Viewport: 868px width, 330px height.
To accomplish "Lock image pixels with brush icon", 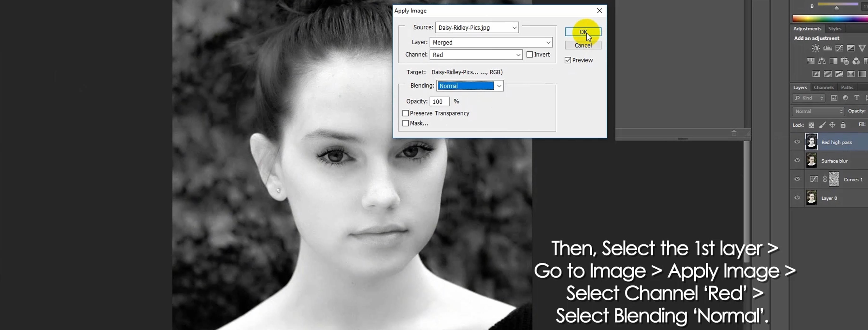I will 822,125.
